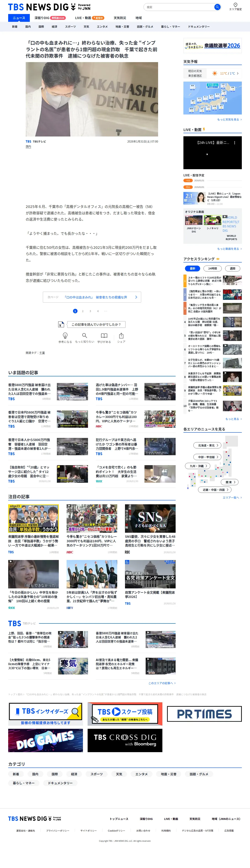Open ranking item 1 ski lift accident article
This screenshot has height=868, width=250.
tap(212, 281)
